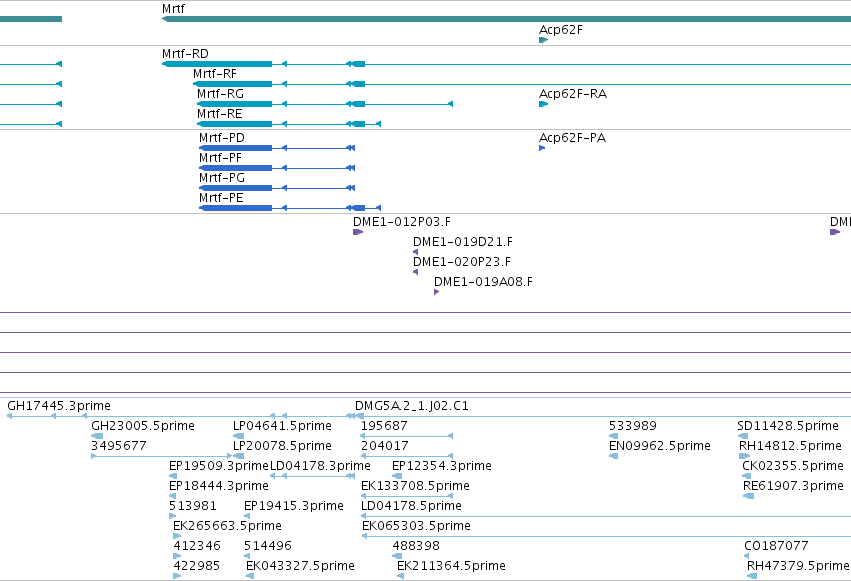Select the LD04178.5prime label
Screen dimensions: 851x581
tap(411, 506)
